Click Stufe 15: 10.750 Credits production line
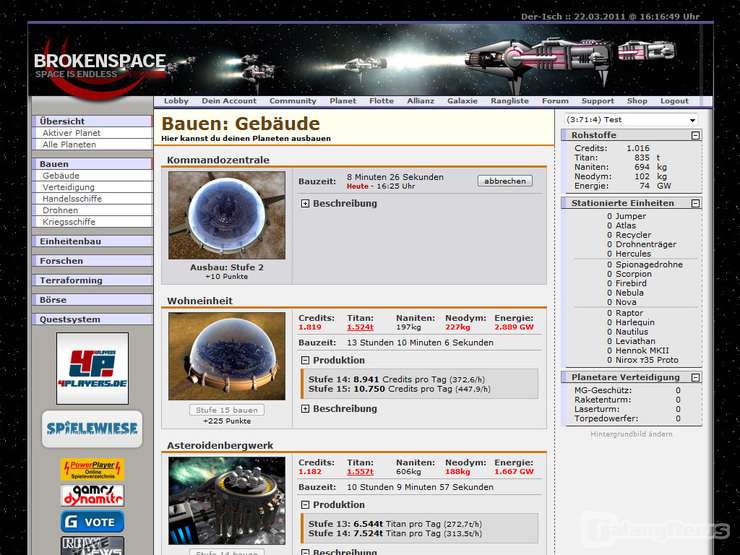Viewport: 740px width, 555px height. point(399,389)
